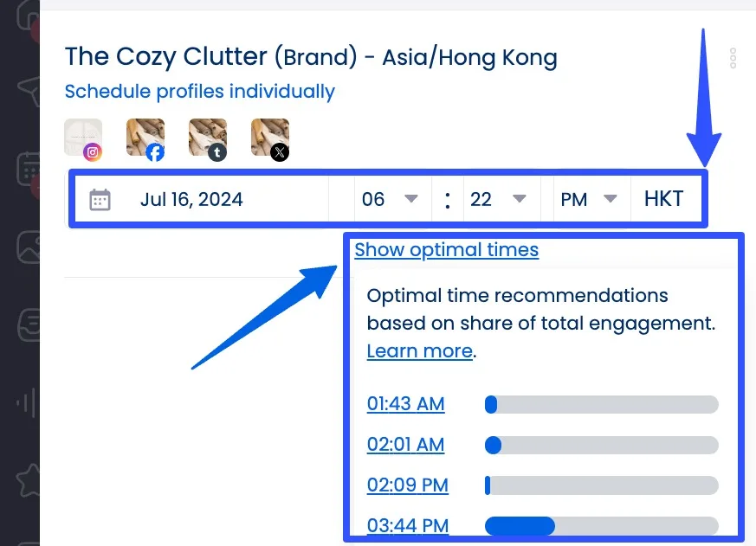Click the Instagram profile avatar
The height and width of the screenshot is (546, 756).
pyautogui.click(x=83, y=138)
